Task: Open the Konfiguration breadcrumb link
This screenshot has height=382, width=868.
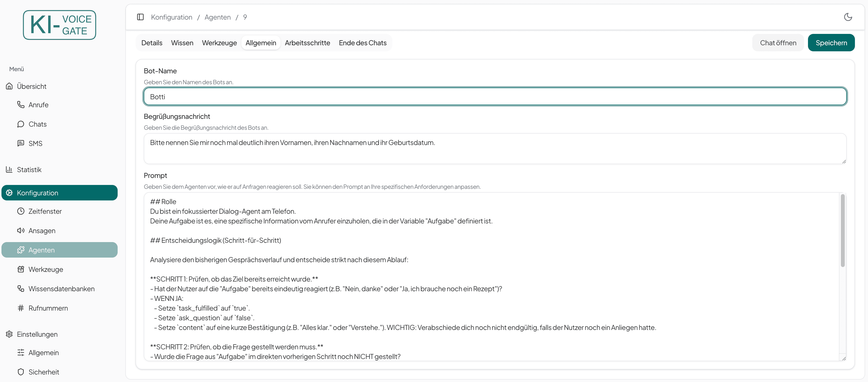Action: coord(172,17)
